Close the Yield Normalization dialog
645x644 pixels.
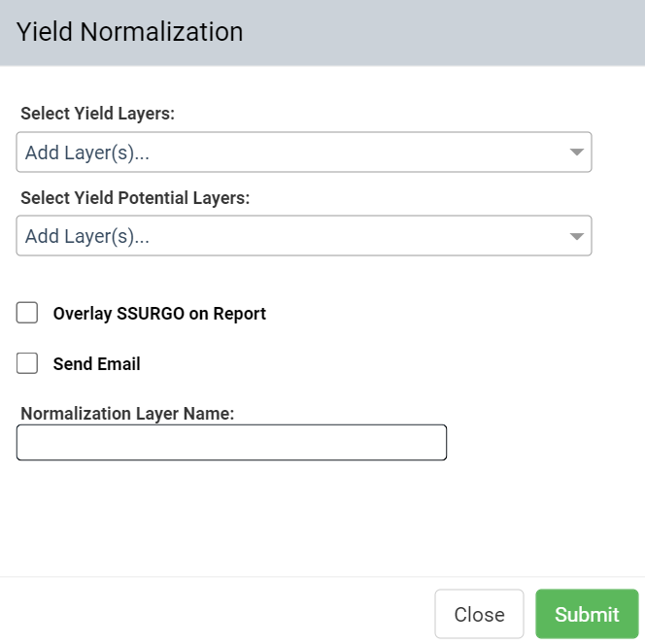click(479, 614)
